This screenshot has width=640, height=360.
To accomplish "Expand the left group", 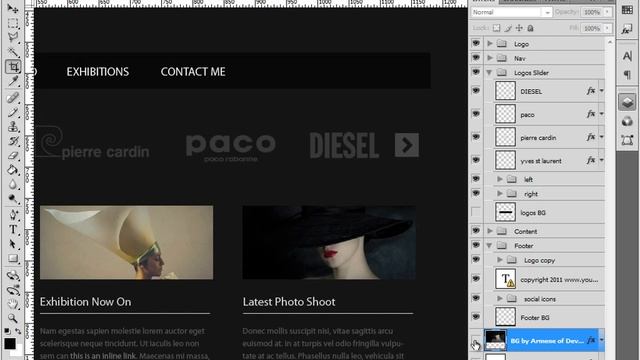I will 500,179.
